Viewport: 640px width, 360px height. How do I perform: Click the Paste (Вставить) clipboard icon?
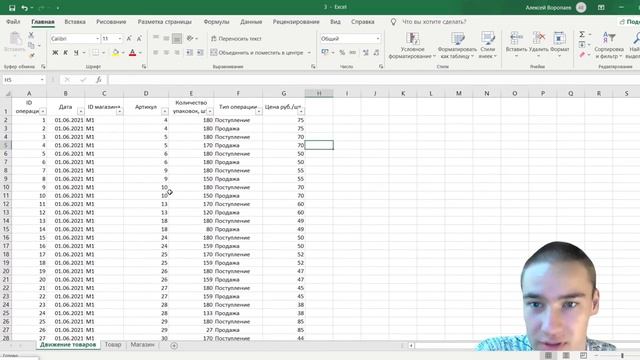point(15,39)
